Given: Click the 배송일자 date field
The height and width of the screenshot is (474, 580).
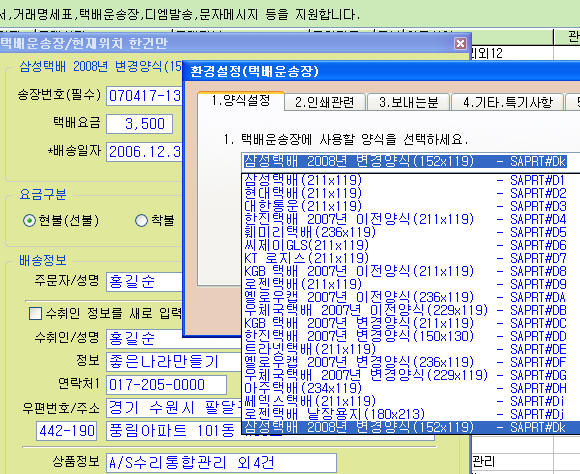Looking at the screenshot, I should (144, 152).
